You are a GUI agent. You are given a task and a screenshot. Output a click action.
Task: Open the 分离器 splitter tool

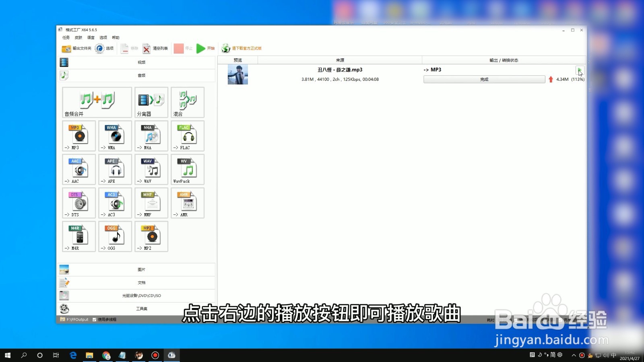[151, 102]
